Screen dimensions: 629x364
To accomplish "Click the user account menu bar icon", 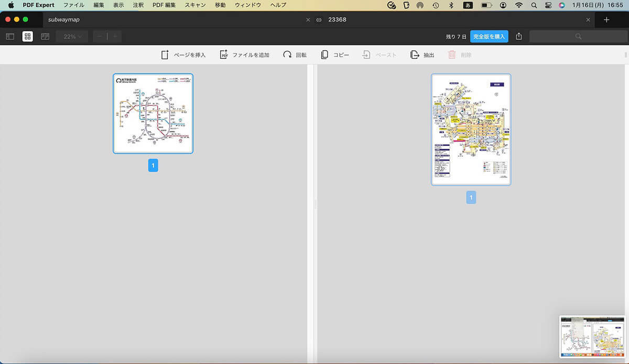I will 503,5.
